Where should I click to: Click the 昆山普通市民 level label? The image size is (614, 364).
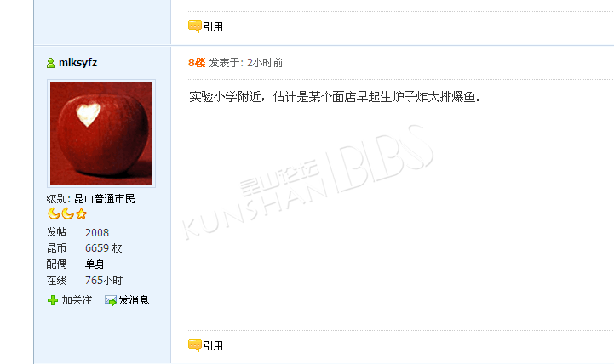[105, 199]
